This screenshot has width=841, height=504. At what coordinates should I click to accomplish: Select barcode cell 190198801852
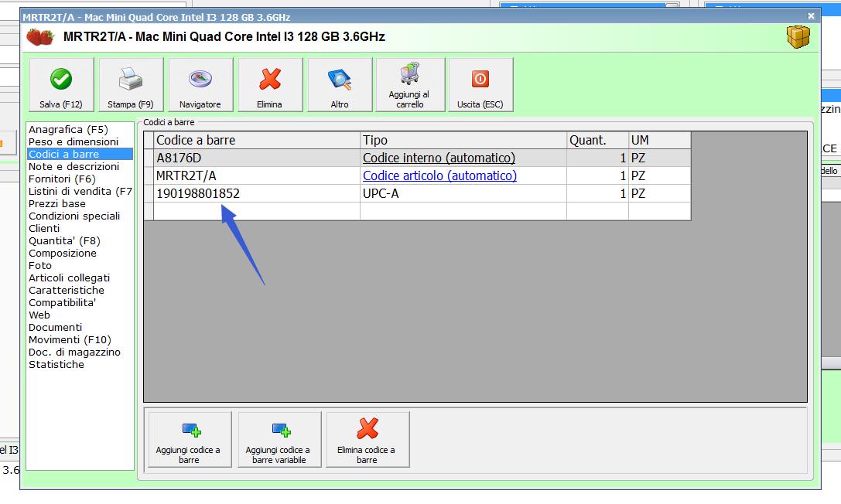point(257,193)
